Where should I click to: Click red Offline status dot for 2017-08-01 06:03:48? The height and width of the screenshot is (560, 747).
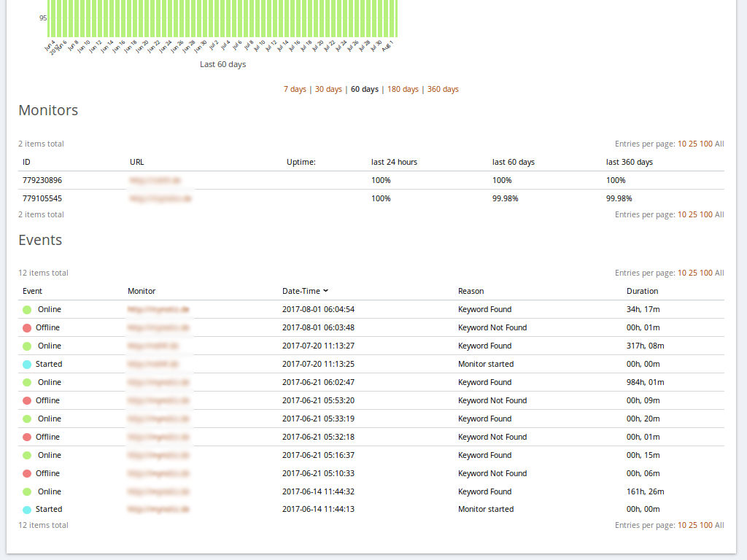tap(27, 327)
